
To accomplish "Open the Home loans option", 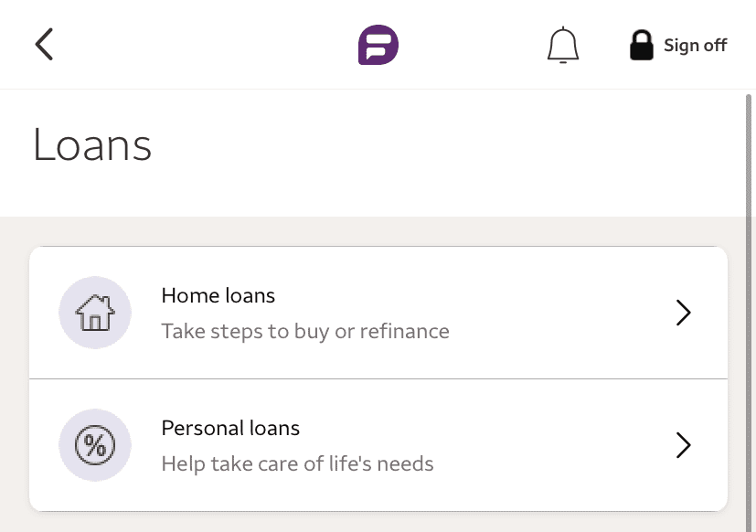I will (x=218, y=295).
